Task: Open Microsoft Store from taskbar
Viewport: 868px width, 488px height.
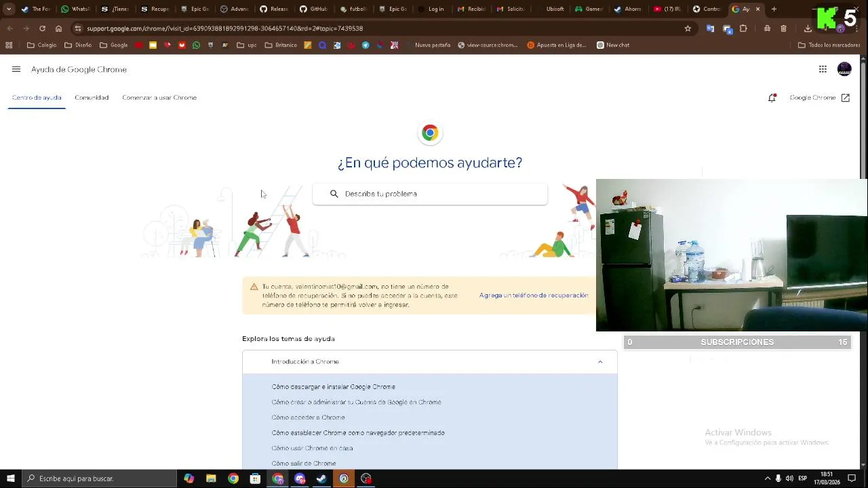Action: click(x=255, y=479)
